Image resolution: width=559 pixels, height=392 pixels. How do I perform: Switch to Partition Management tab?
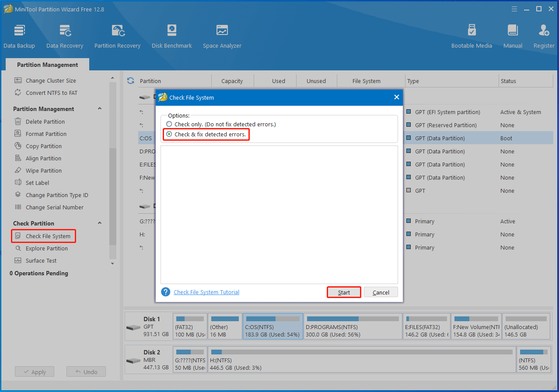pos(47,65)
